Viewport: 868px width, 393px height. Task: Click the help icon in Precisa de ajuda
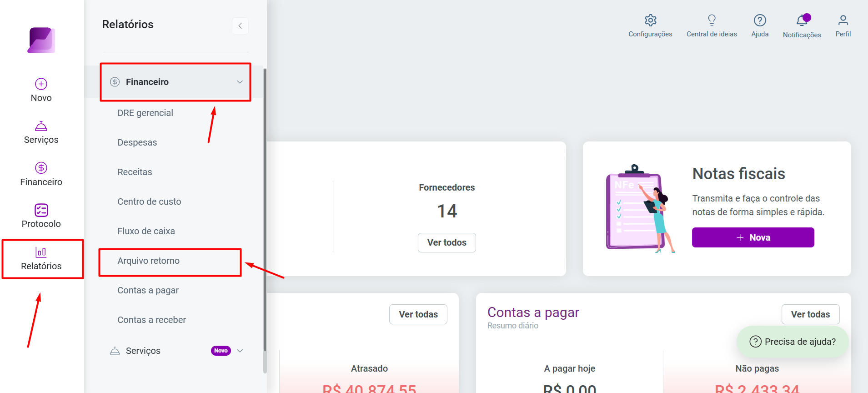coord(755,342)
